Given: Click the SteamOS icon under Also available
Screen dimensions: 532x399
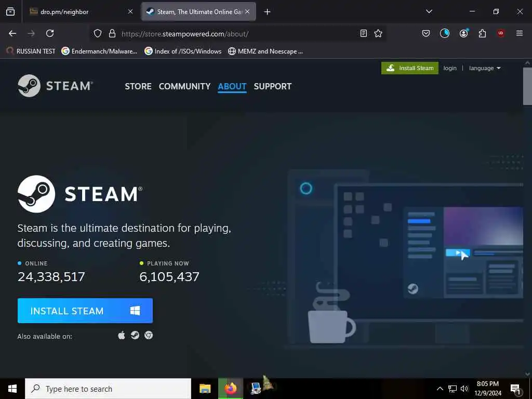Looking at the screenshot, I should tap(135, 335).
